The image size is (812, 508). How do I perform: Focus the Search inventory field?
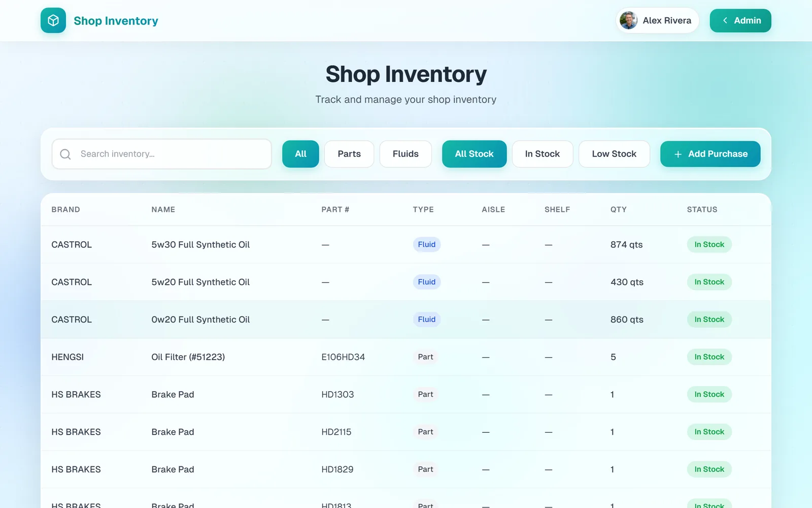point(161,154)
